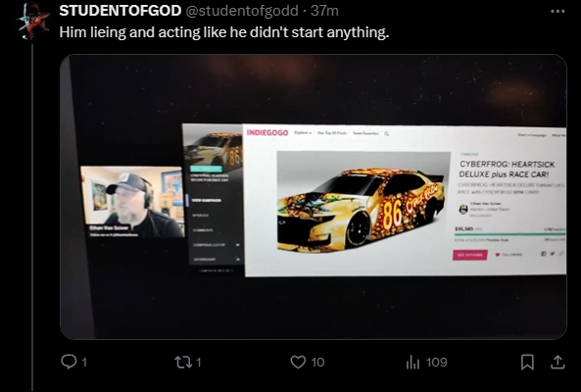Open the @studentofgodd handle link
581x392 pixels.
[x=241, y=11]
